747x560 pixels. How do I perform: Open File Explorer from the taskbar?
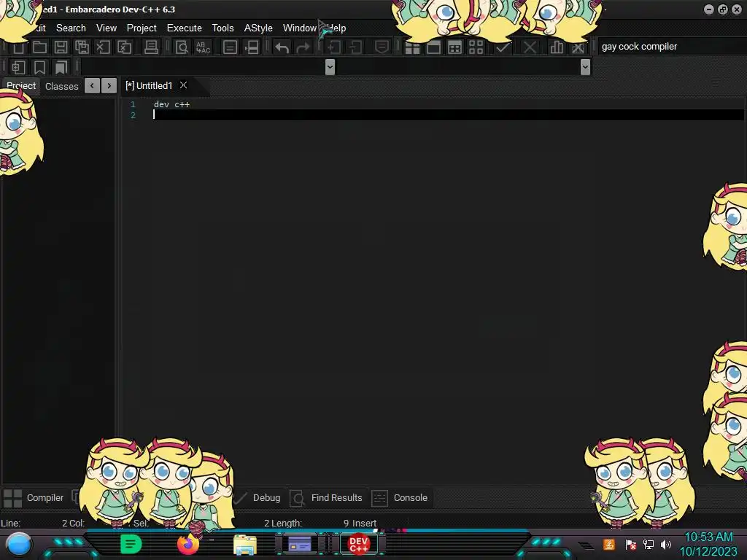245,545
